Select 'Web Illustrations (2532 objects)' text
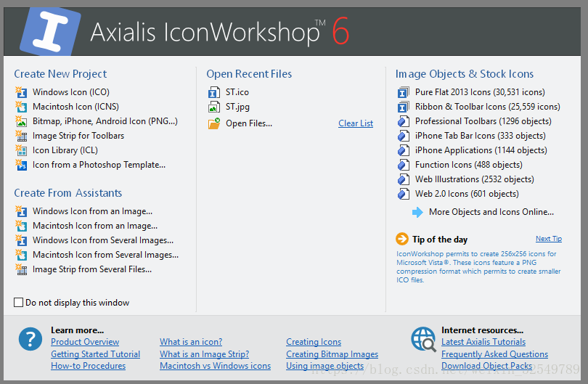This screenshot has width=588, height=384. point(475,179)
